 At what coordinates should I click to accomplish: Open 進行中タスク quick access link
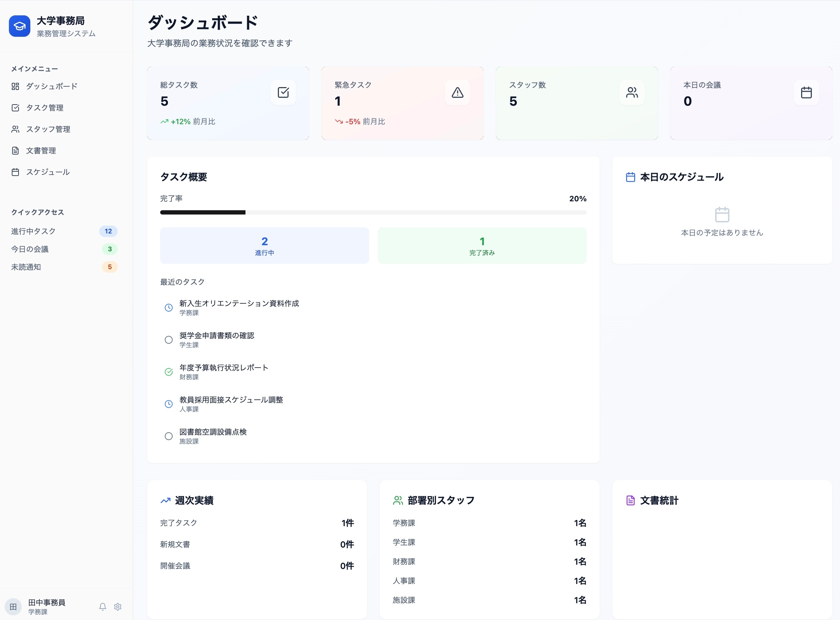[34, 231]
